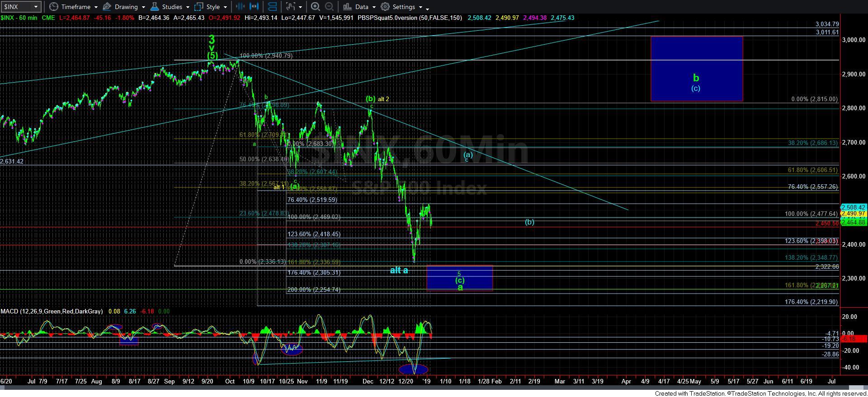The width and height of the screenshot is (868, 397).
Task: Click the '3,011.61' price level label
Action: (x=827, y=32)
